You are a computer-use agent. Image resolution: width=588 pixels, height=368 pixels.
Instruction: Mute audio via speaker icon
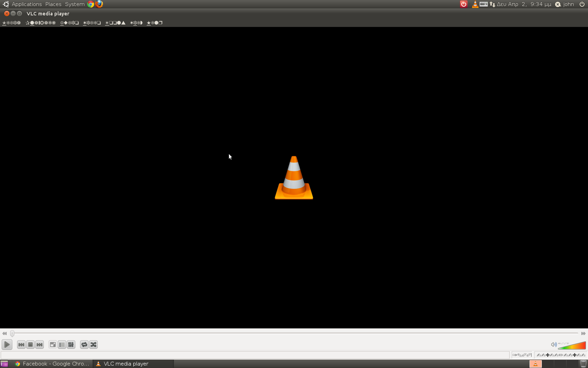[x=553, y=345]
